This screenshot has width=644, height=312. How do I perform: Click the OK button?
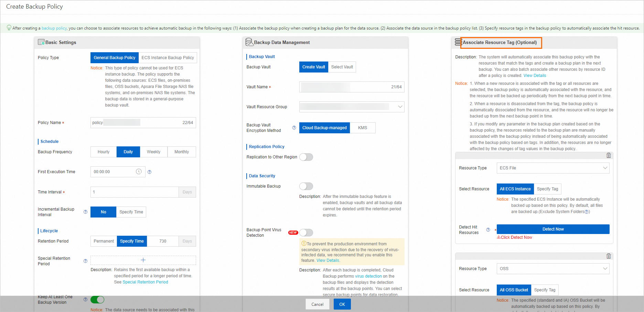[x=342, y=304]
